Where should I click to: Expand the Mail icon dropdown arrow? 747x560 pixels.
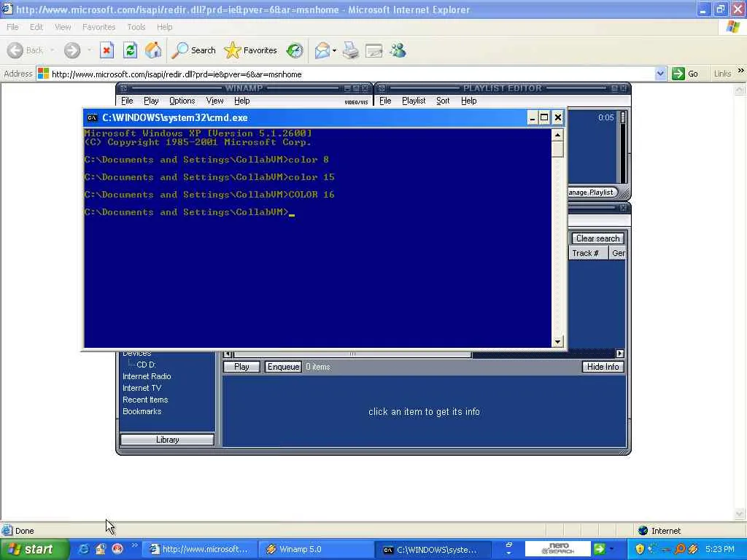click(x=334, y=50)
